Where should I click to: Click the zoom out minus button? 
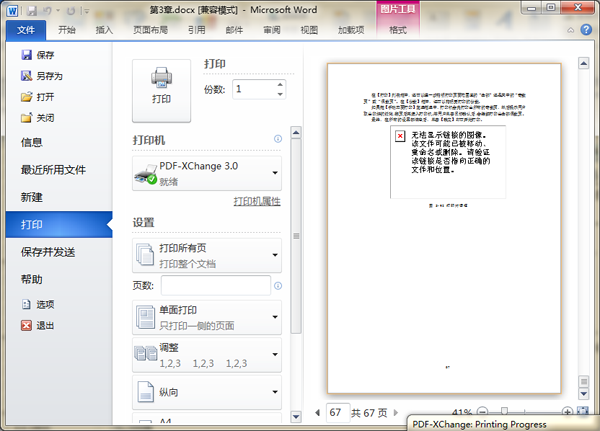[483, 412]
